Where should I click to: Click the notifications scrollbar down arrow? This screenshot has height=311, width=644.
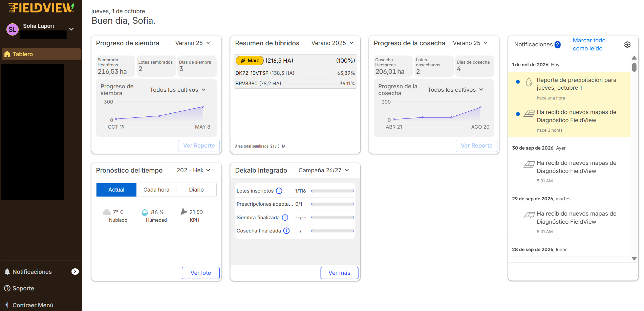coord(634,259)
